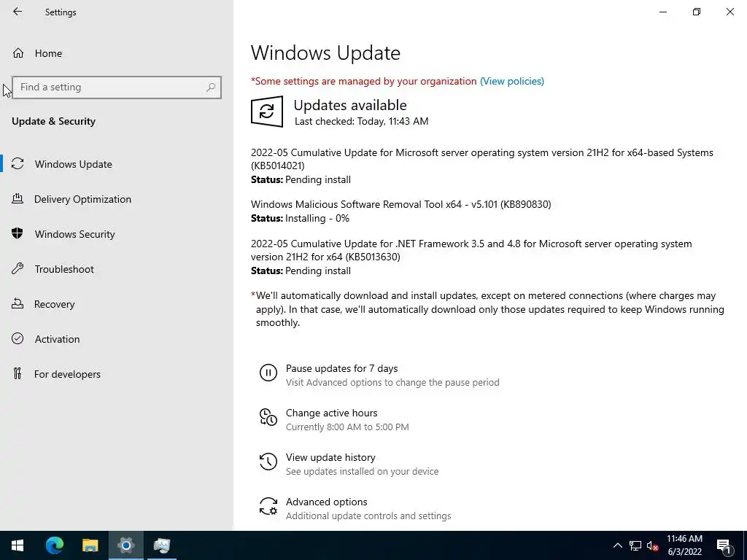Select Windows Update in the sidebar
The height and width of the screenshot is (560, 747).
click(74, 164)
